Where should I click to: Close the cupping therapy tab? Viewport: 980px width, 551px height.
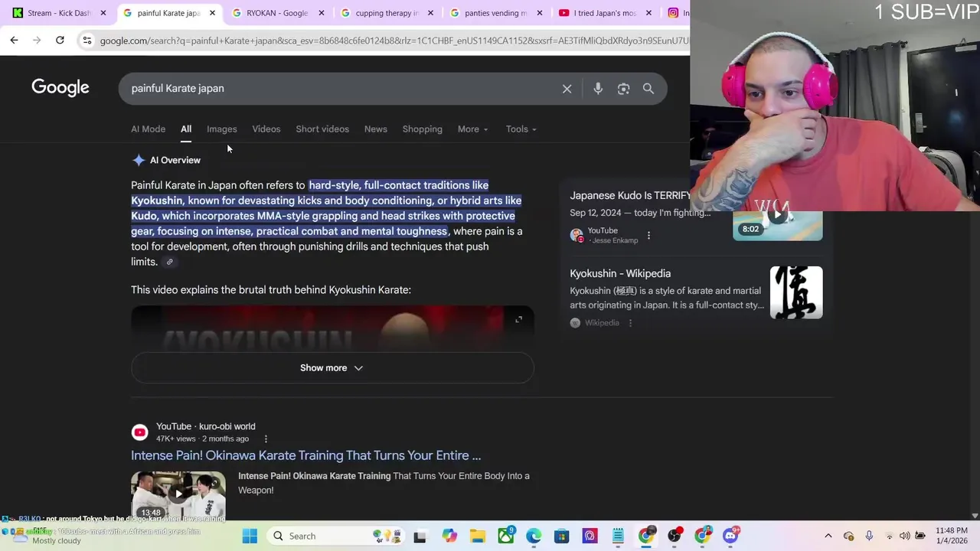[x=430, y=13]
